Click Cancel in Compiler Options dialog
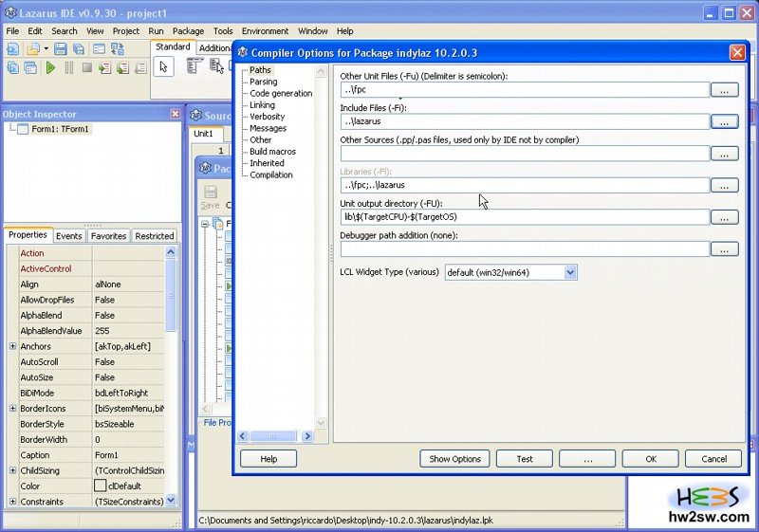Image resolution: width=759 pixels, height=532 pixels. [x=713, y=459]
